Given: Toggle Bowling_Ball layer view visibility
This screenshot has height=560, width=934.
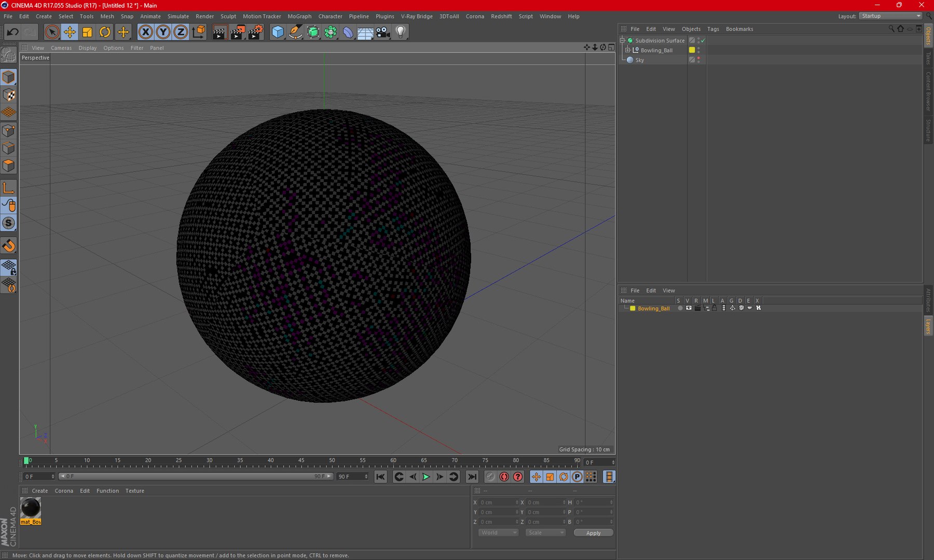Looking at the screenshot, I should [x=689, y=309].
